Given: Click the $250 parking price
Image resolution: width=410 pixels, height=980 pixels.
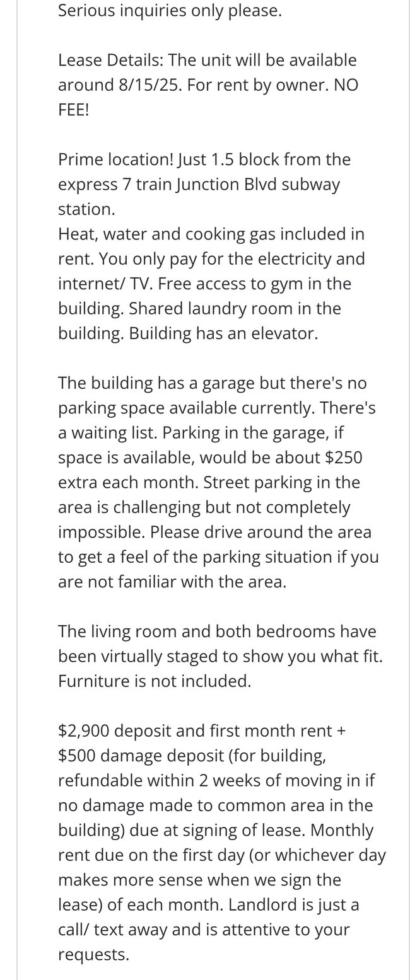Looking at the screenshot, I should pyautogui.click(x=343, y=458).
